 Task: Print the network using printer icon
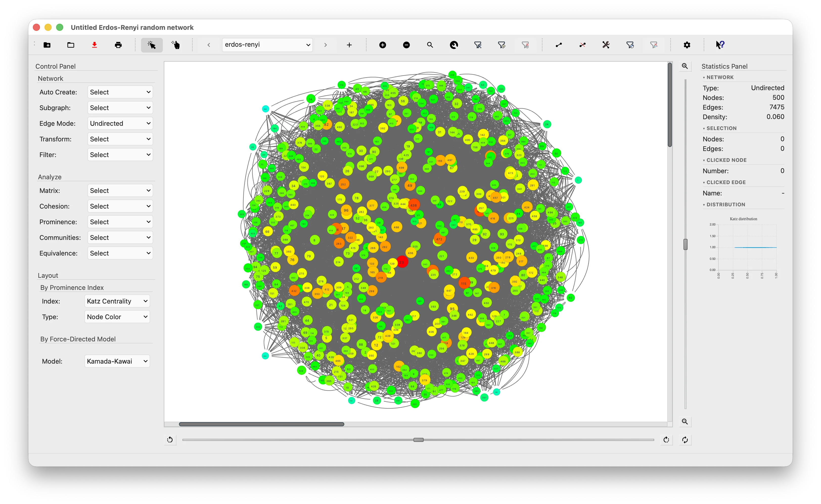[x=118, y=45]
